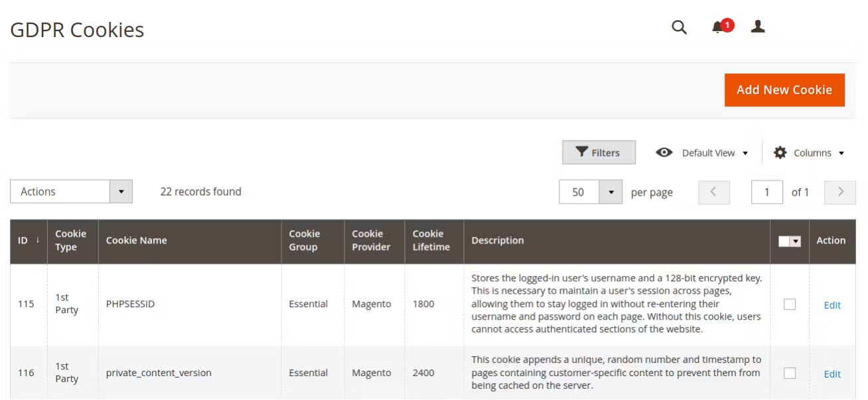Open the Default View menu
This screenshot has height=400, width=868.
pos(710,152)
